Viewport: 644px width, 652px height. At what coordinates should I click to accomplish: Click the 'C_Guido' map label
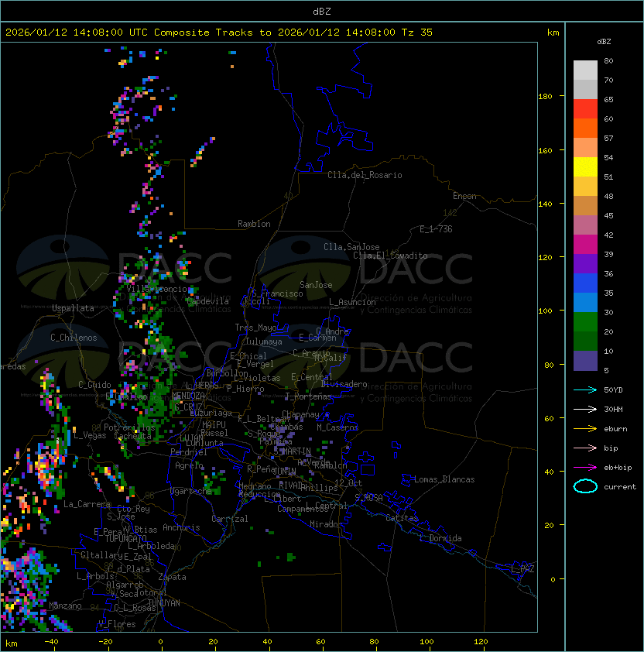[94, 385]
